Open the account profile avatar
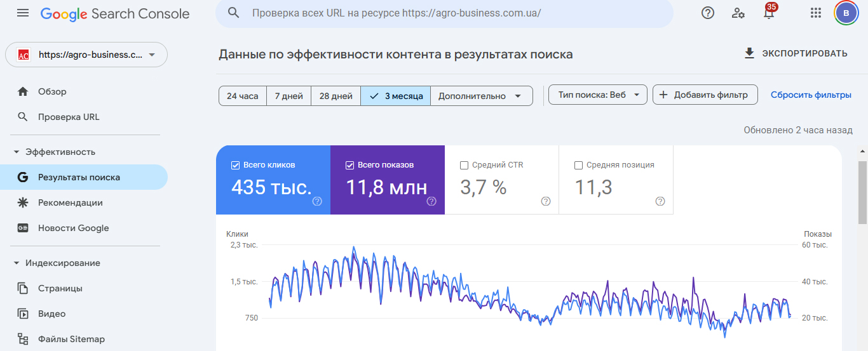 point(846,13)
